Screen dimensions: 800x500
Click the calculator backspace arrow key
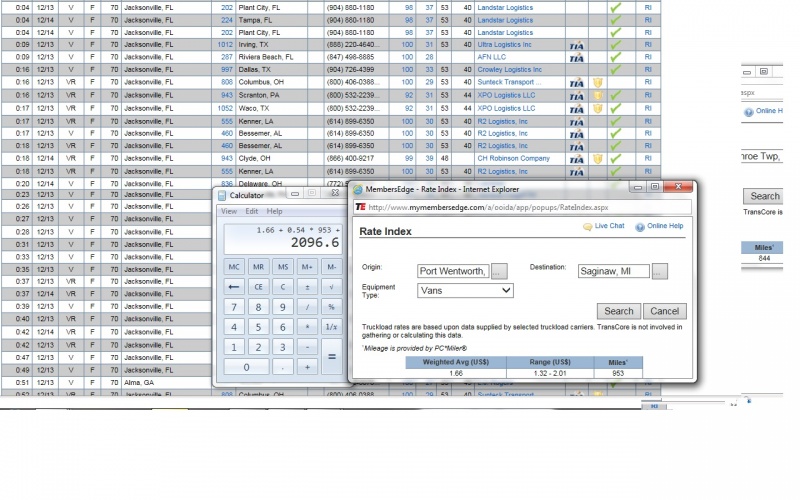pyautogui.click(x=234, y=287)
